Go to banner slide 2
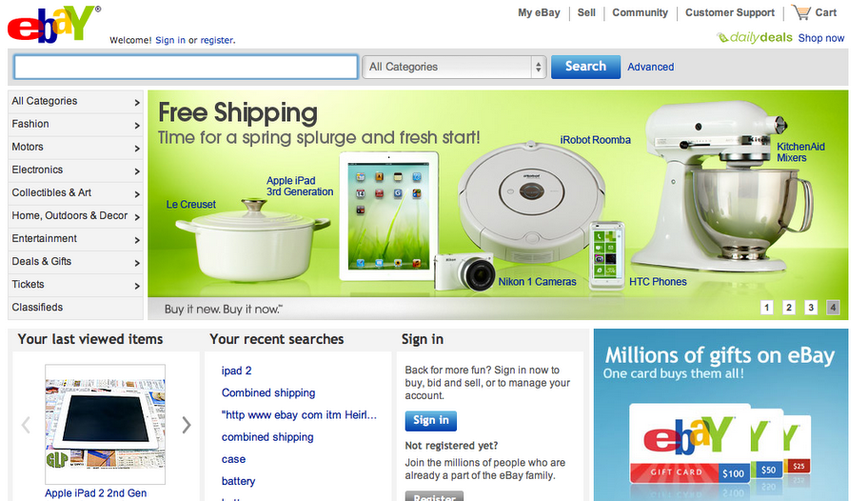Viewport: 868px width, 501px height. pyautogui.click(x=789, y=307)
